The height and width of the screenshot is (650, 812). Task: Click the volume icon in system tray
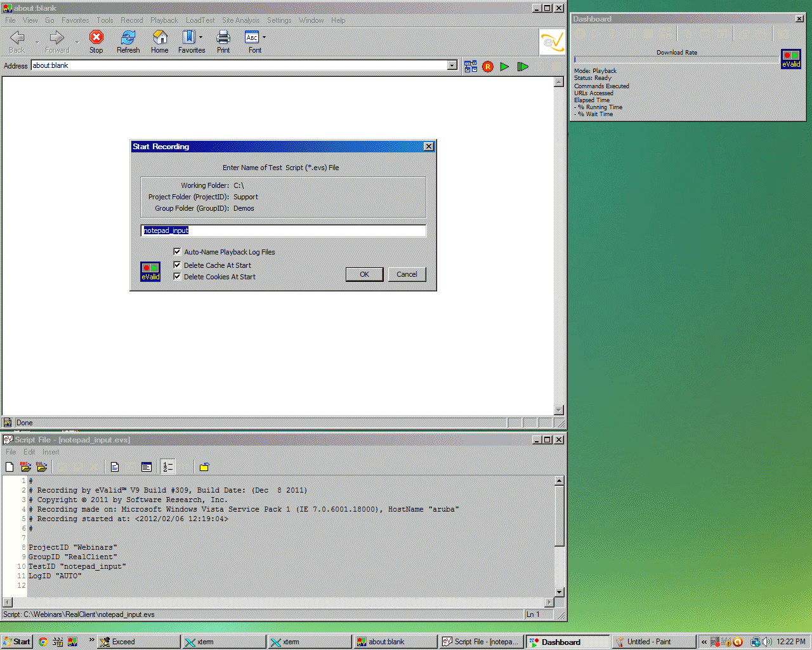(x=767, y=642)
